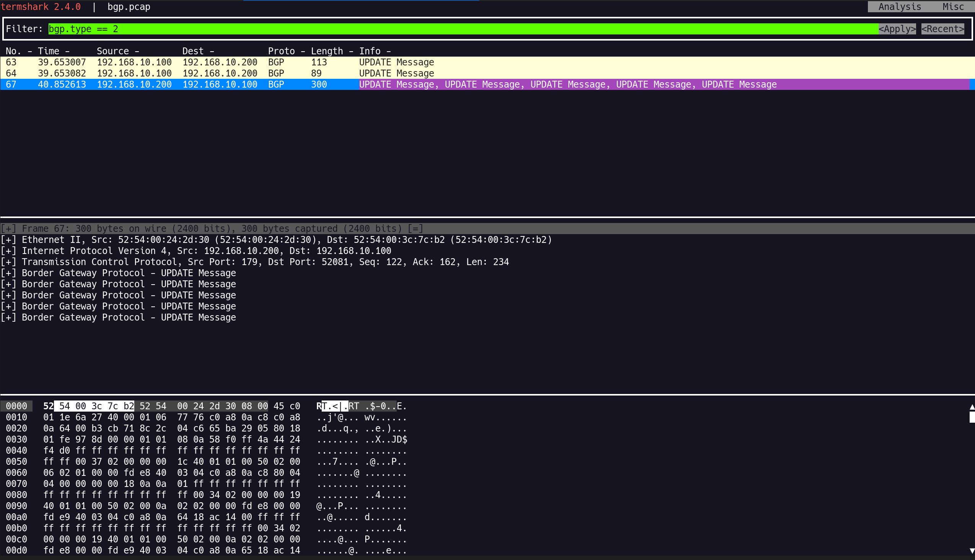
Task: Click hex offset 0000 row
Action: click(16, 407)
